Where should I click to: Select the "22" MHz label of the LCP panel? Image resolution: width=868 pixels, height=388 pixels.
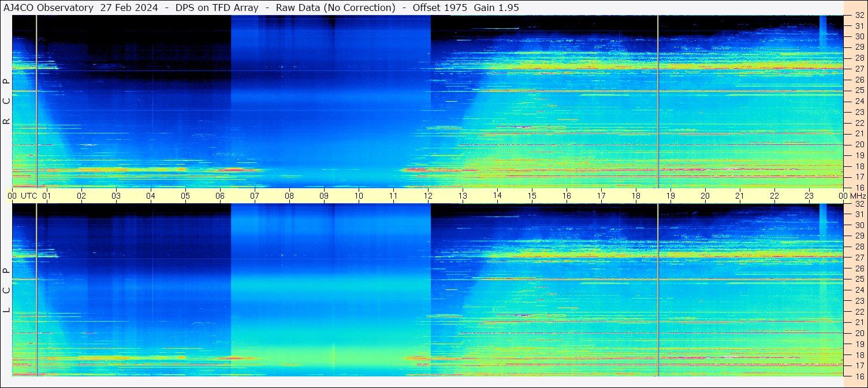859,312
